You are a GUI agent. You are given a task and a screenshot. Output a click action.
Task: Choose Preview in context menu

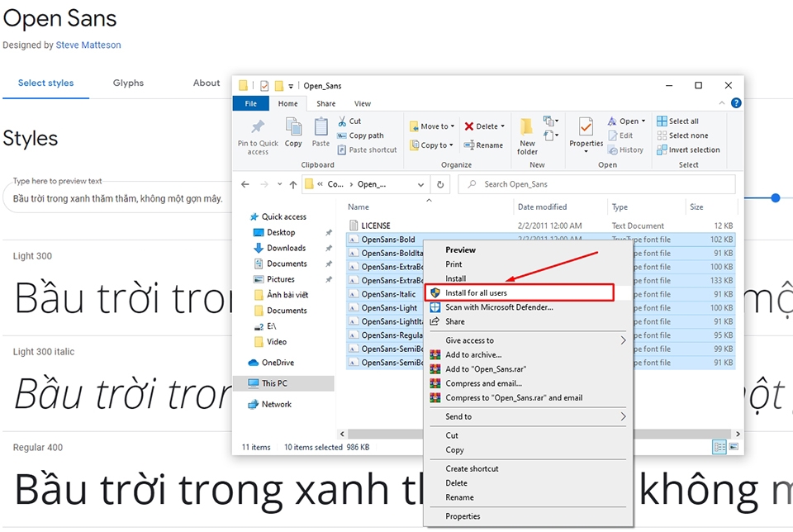[x=460, y=249]
